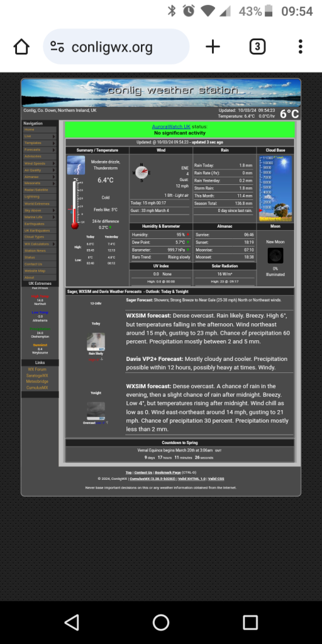322x644 pixels.
Task: Open the SaratogaWX link
Action: click(x=37, y=375)
